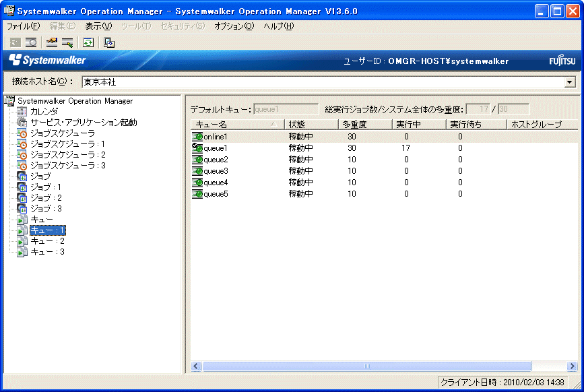Click the デフォルトキュー field showing queue1

286,109
